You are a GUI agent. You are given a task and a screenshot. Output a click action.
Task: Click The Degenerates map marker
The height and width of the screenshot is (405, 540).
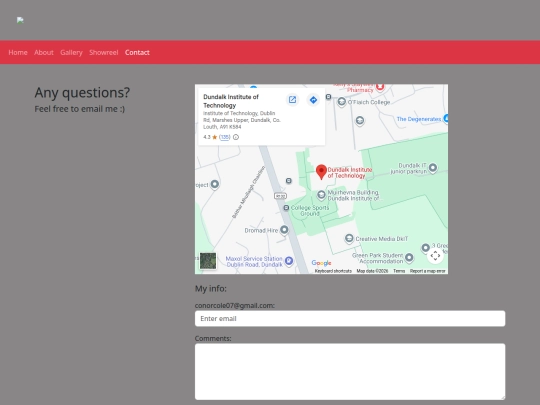tap(446, 118)
